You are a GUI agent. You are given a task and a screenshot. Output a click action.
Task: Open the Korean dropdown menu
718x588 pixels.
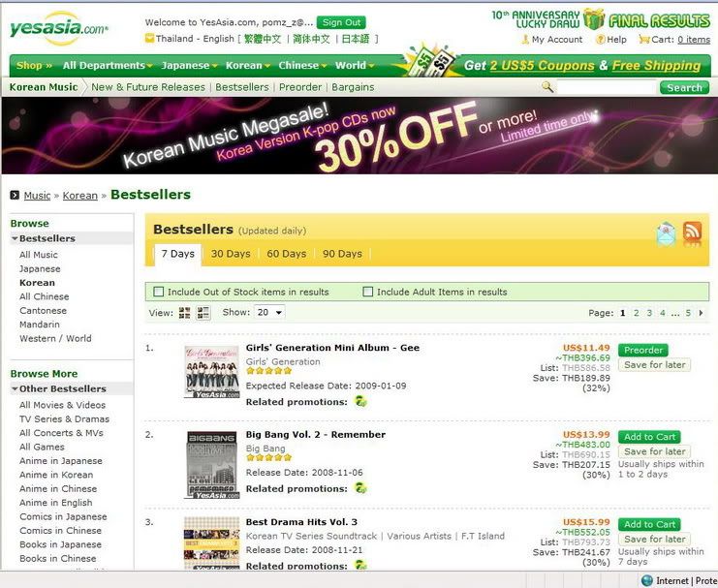(x=248, y=66)
